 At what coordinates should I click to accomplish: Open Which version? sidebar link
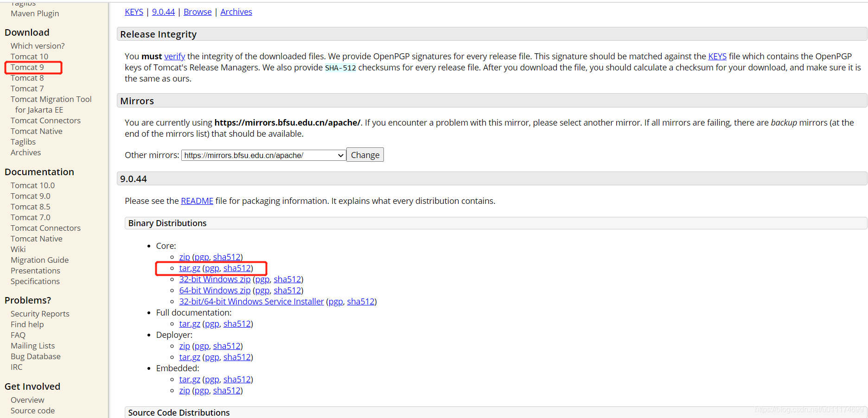click(x=38, y=46)
